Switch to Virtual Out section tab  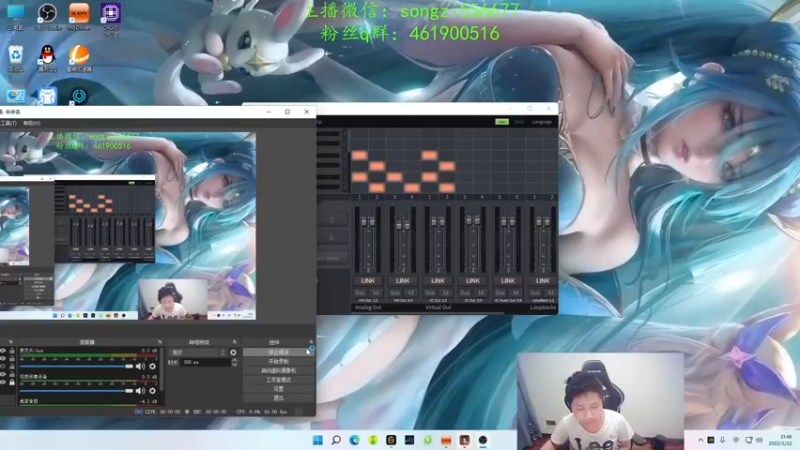(x=438, y=308)
